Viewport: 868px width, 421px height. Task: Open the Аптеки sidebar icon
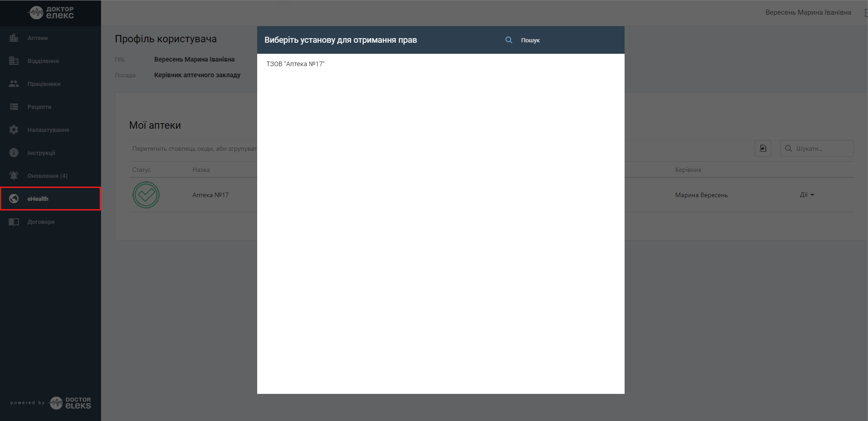tap(14, 38)
